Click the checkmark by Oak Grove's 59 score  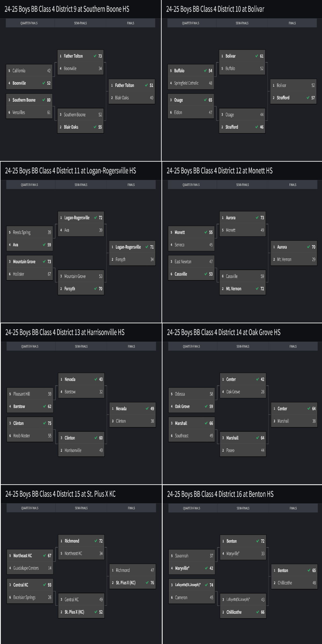(x=206, y=406)
